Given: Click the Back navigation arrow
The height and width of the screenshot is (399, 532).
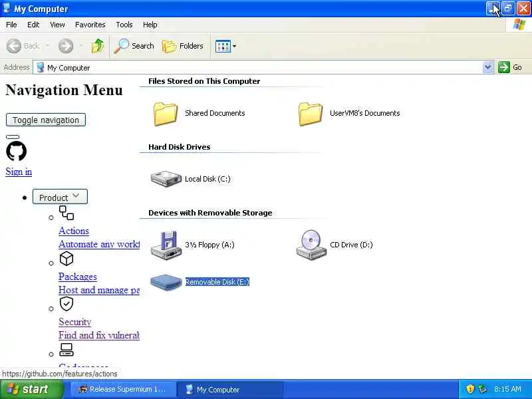Looking at the screenshot, I should click(14, 46).
